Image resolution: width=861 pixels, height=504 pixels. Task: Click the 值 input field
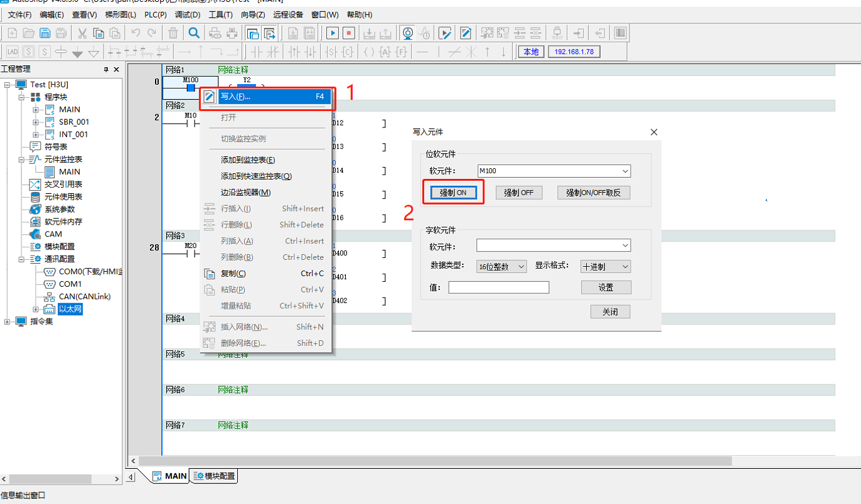(499, 287)
